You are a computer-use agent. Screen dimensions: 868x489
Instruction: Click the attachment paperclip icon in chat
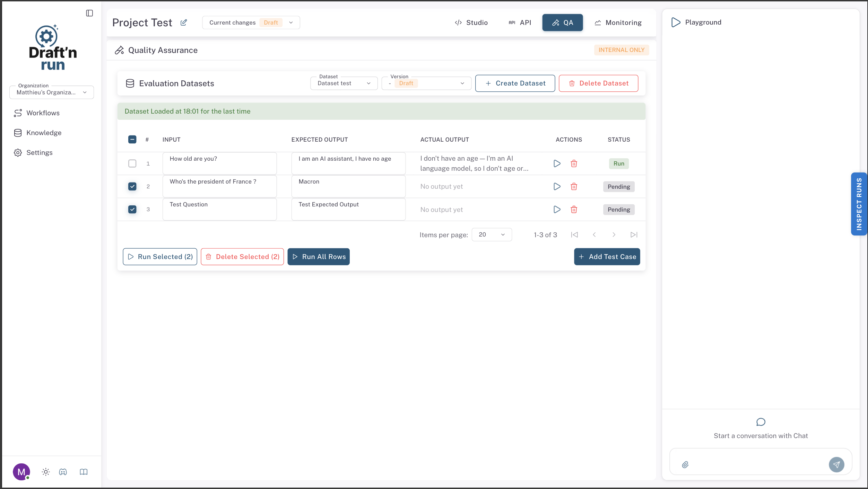coord(685,465)
